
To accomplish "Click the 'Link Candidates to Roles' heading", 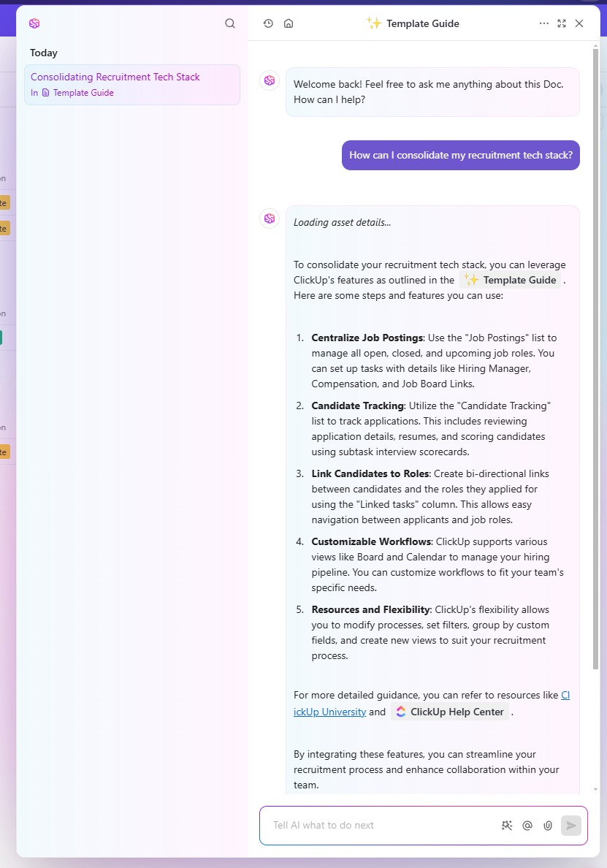I will point(370,474).
